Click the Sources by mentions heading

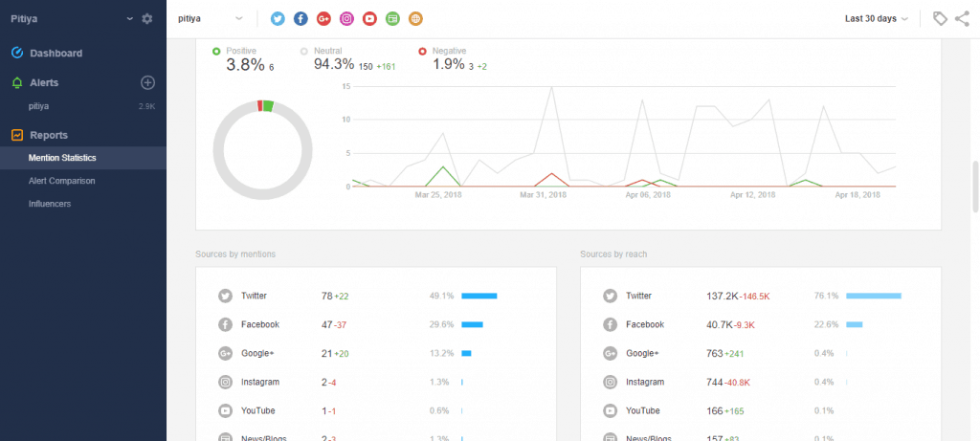[235, 254]
